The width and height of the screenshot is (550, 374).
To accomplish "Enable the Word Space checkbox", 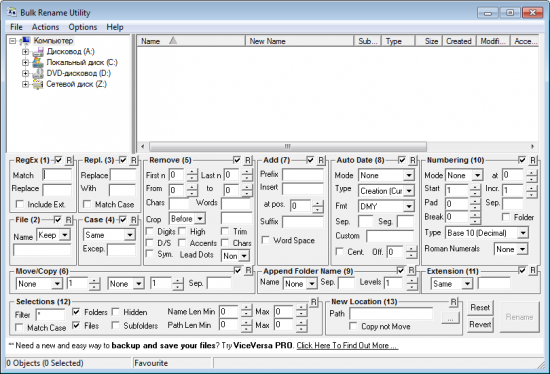I will tap(266, 240).
